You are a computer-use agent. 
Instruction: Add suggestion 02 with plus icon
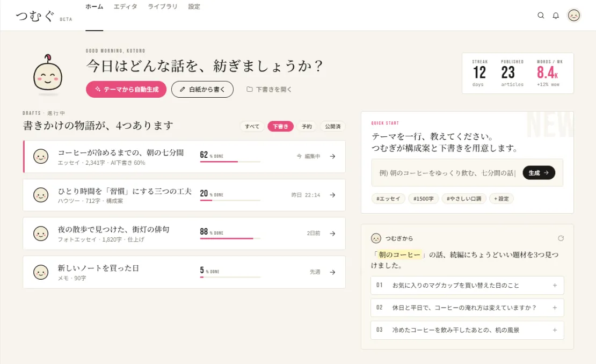(555, 308)
